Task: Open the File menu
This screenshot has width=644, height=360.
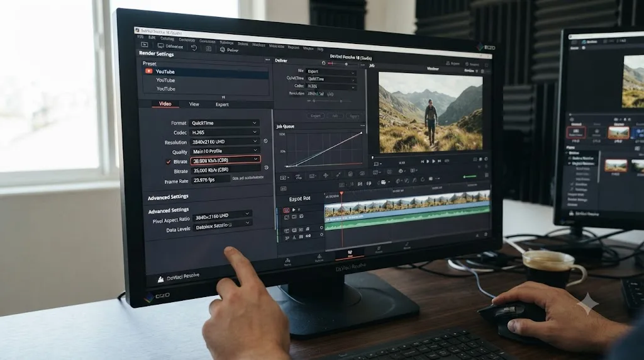Action: pyautogui.click(x=140, y=37)
